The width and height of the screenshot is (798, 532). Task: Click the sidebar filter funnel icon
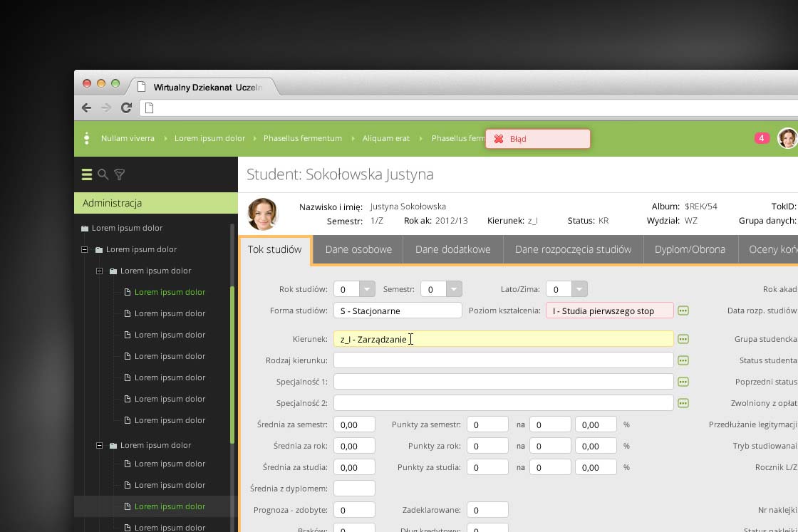coord(120,174)
